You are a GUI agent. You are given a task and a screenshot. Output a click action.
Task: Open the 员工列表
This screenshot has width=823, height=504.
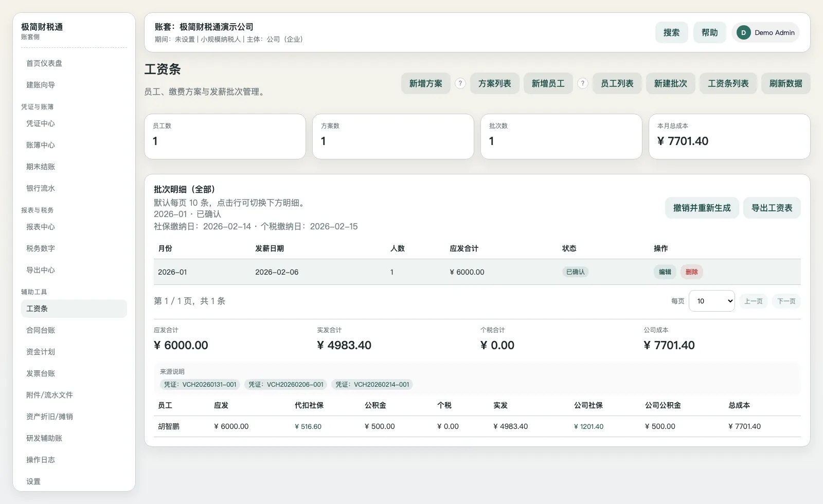click(617, 83)
